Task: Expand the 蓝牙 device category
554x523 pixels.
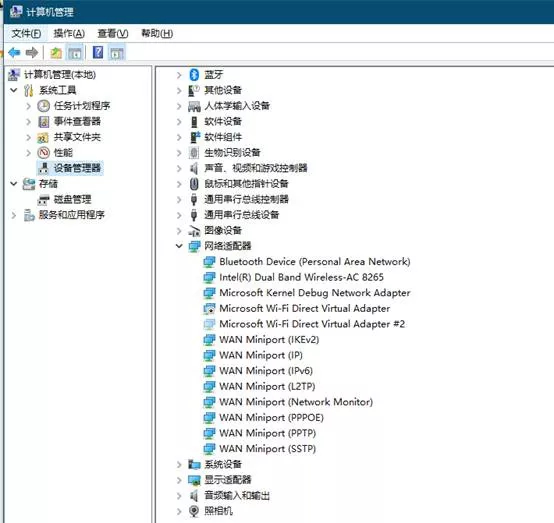Action: pyautogui.click(x=179, y=75)
